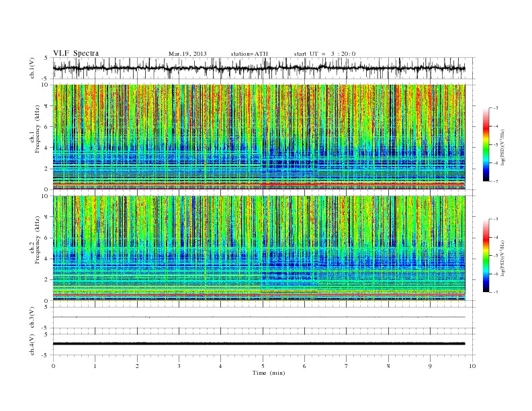This screenshot has height=411, width=532.
Task: Click the "6" kHz tick on ch.2 frequency axis
Action: pos(46,238)
